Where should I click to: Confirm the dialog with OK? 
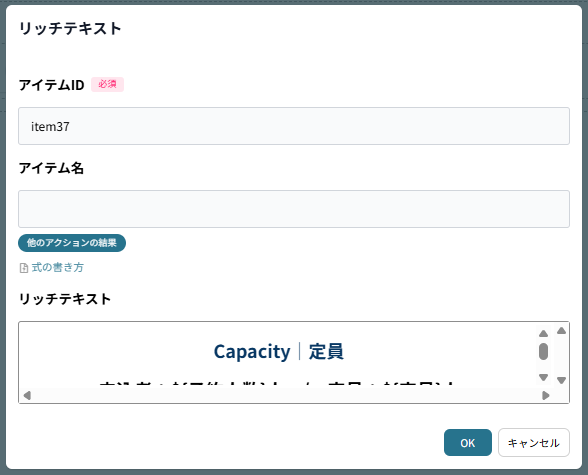(468, 443)
